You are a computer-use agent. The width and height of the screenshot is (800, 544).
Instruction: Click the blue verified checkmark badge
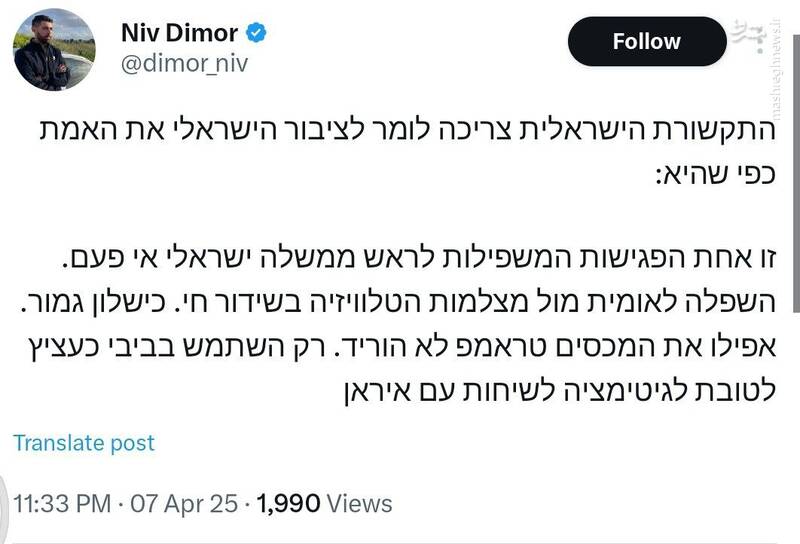258,33
